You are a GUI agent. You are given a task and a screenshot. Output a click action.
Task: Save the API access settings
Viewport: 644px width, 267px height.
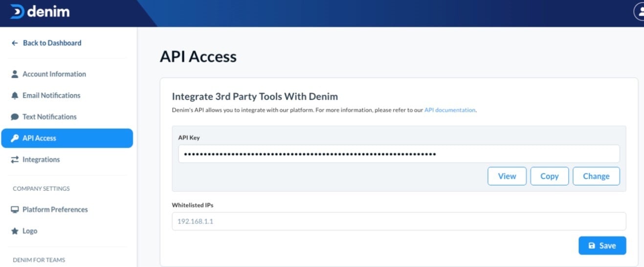coord(602,246)
